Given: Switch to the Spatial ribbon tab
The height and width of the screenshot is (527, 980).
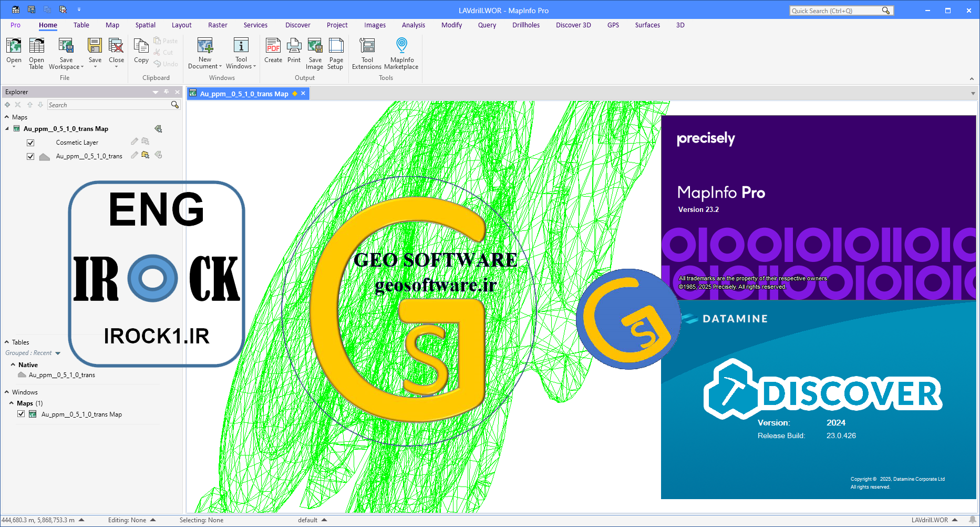Looking at the screenshot, I should click(145, 25).
